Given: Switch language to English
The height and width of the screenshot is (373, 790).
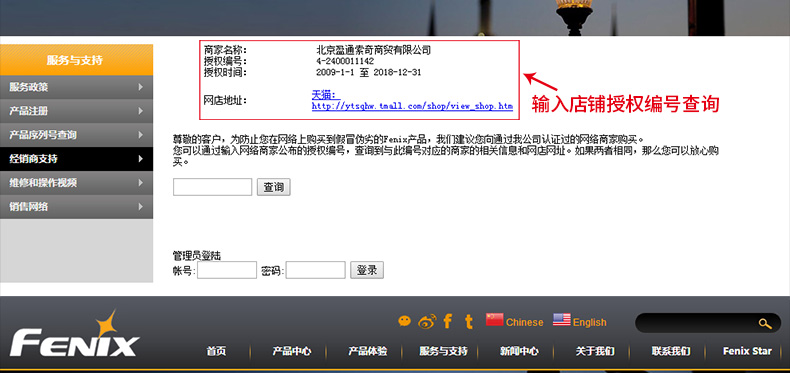Looking at the screenshot, I should tap(589, 322).
